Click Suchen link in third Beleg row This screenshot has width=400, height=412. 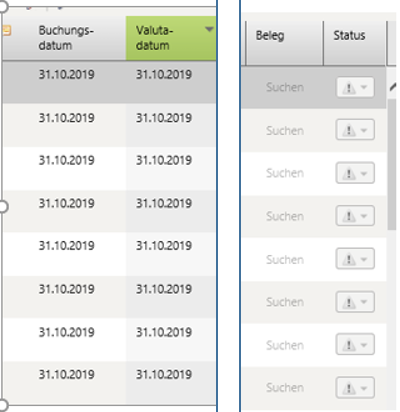pyautogui.click(x=285, y=173)
